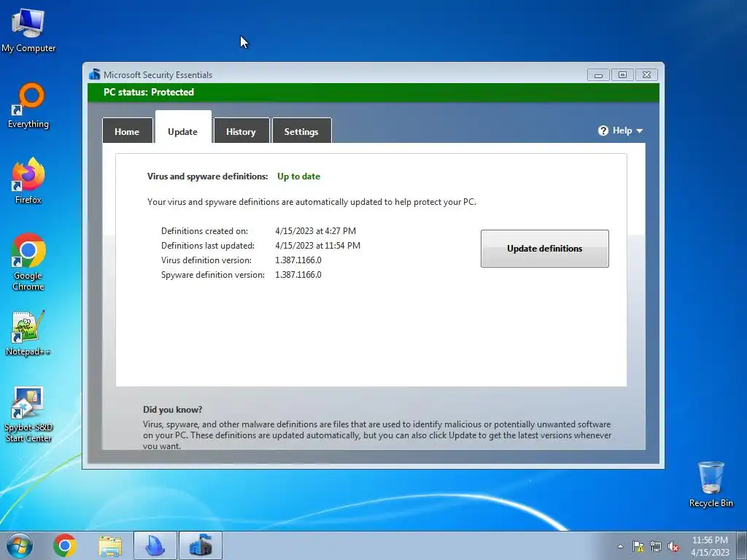This screenshot has width=747, height=560.
Task: Click the Help question mark icon
Action: [x=603, y=131]
